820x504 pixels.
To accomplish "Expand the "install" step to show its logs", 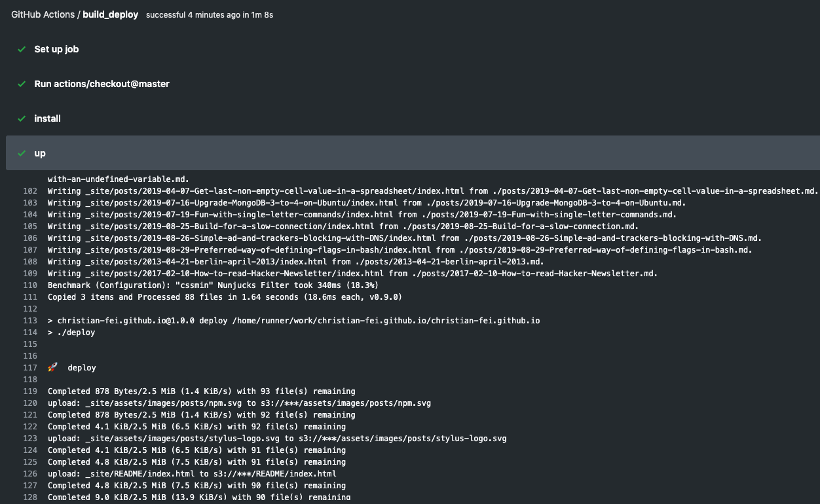I will pos(47,118).
